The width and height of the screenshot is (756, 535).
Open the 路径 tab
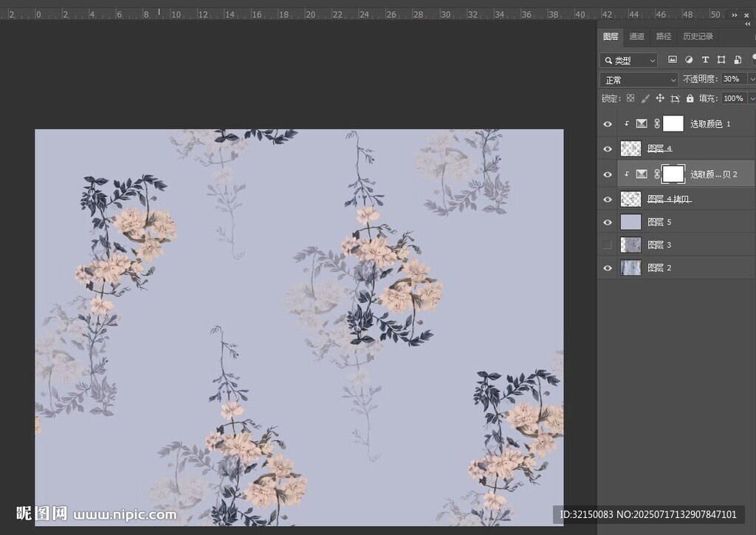pyautogui.click(x=664, y=36)
